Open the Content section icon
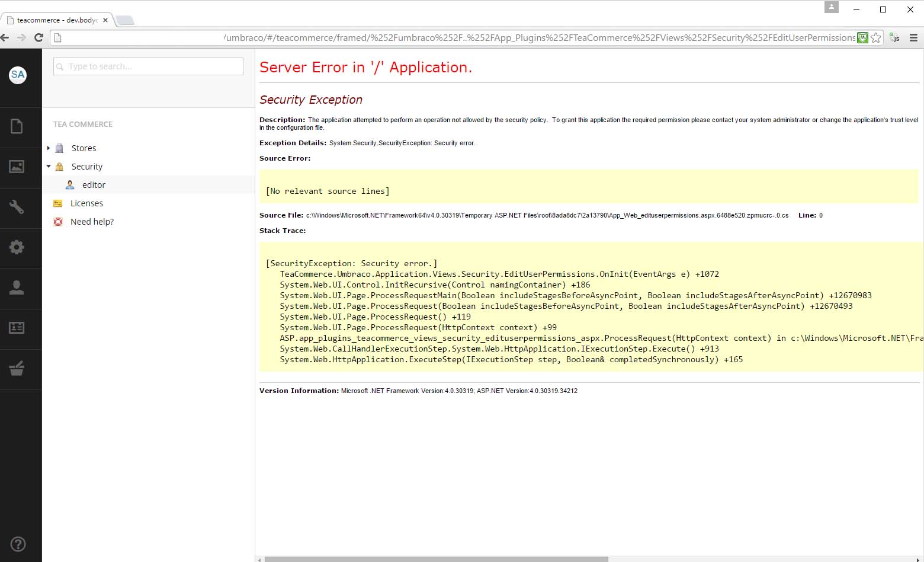924x562 pixels. 17,126
